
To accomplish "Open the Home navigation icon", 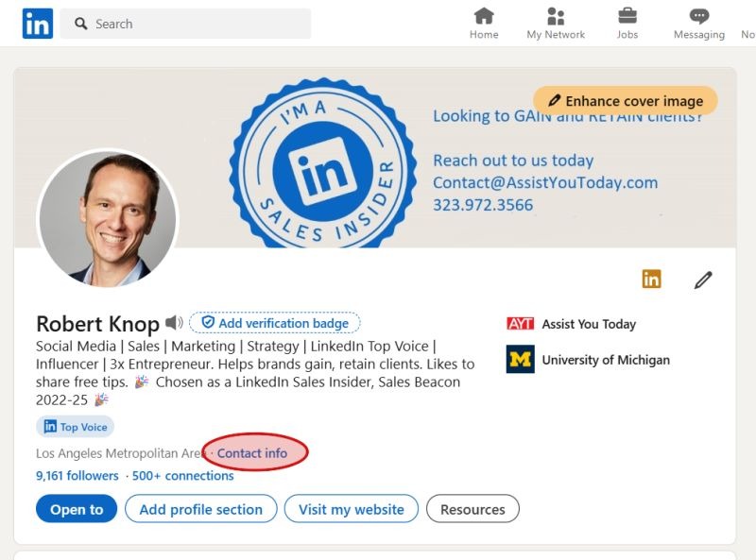I will click(x=483, y=17).
